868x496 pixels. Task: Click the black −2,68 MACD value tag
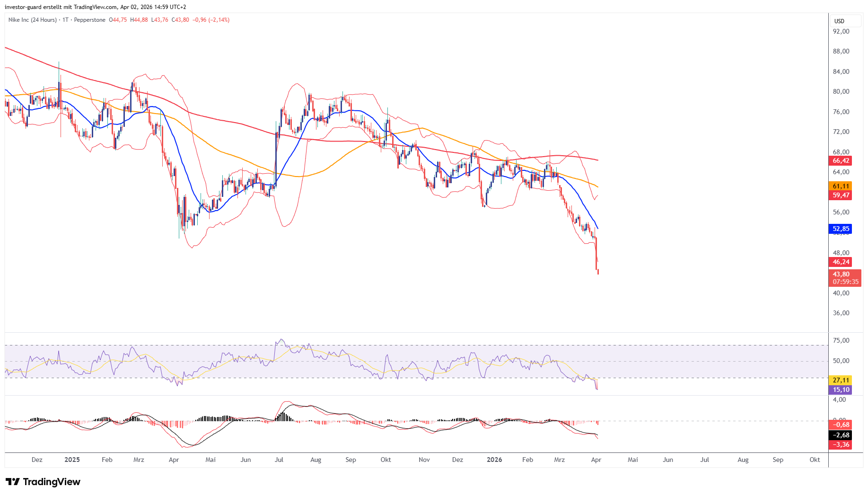coord(841,435)
